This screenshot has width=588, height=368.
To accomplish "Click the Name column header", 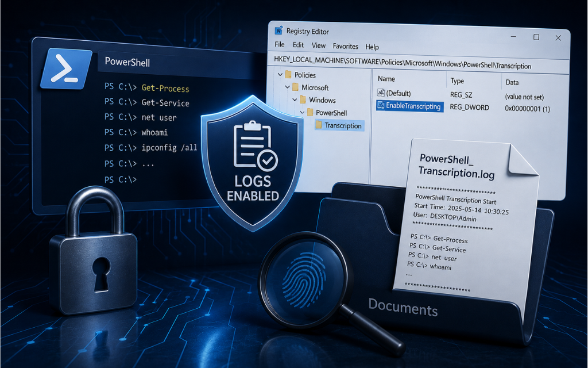I will [x=386, y=79].
